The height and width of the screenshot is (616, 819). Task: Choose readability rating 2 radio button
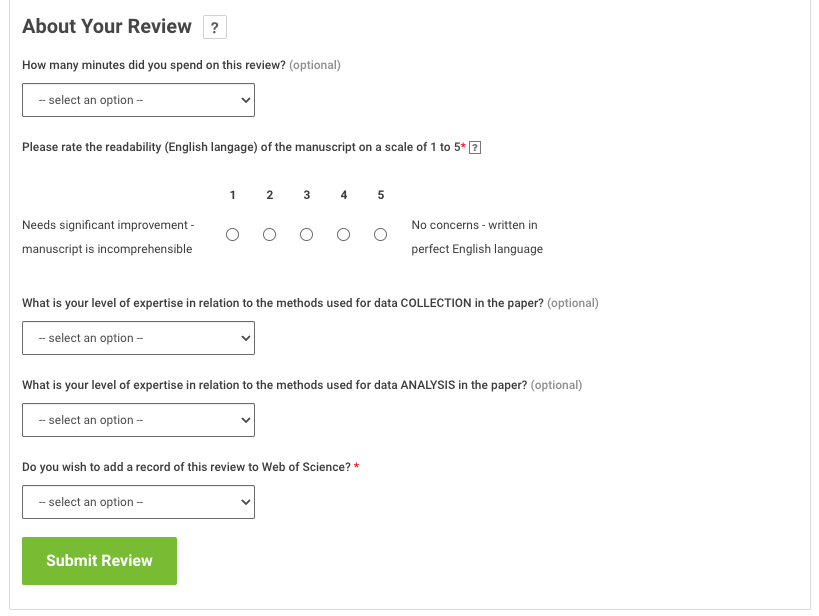pos(270,235)
